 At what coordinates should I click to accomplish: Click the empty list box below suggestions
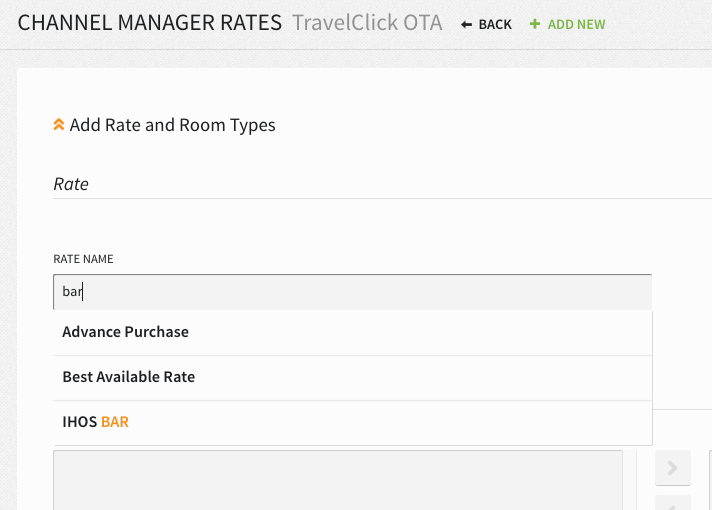click(338, 480)
